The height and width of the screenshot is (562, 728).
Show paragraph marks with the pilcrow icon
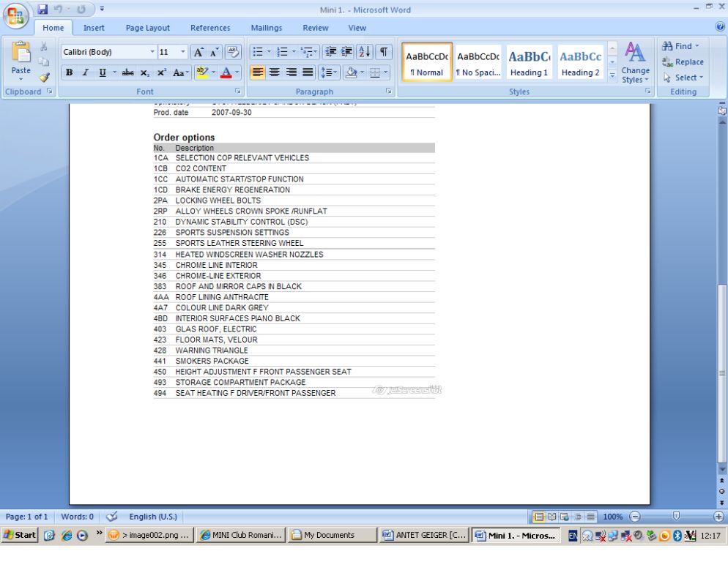click(385, 53)
